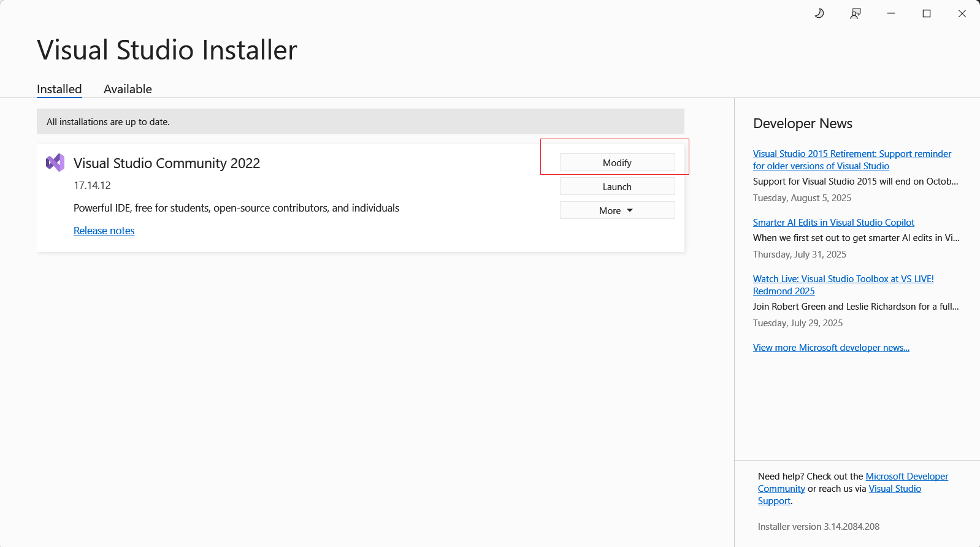Toggle the dark theme moon icon
980x547 pixels.
(x=819, y=13)
